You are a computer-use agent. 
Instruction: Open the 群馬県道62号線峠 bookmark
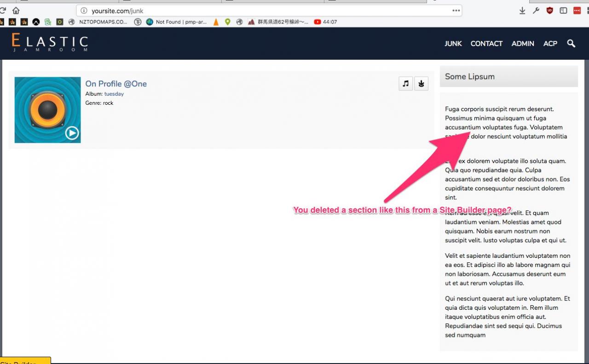click(x=278, y=22)
